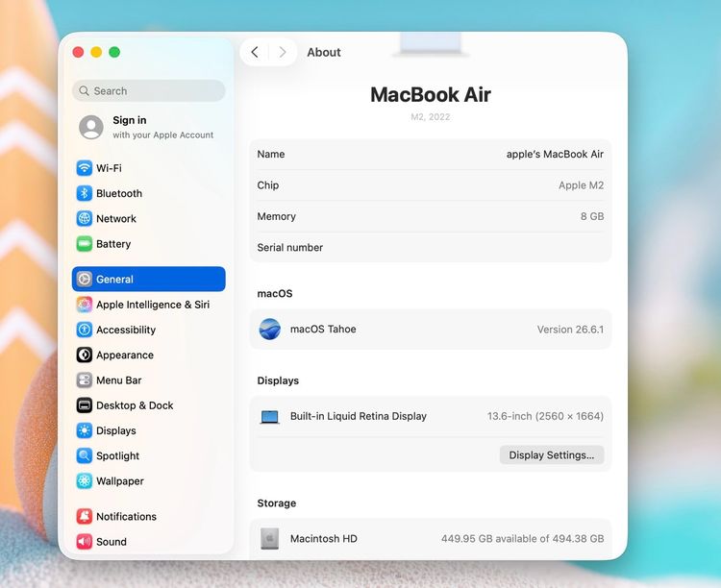Go forward with the right chevron
The height and width of the screenshot is (588, 721).
[283, 52]
